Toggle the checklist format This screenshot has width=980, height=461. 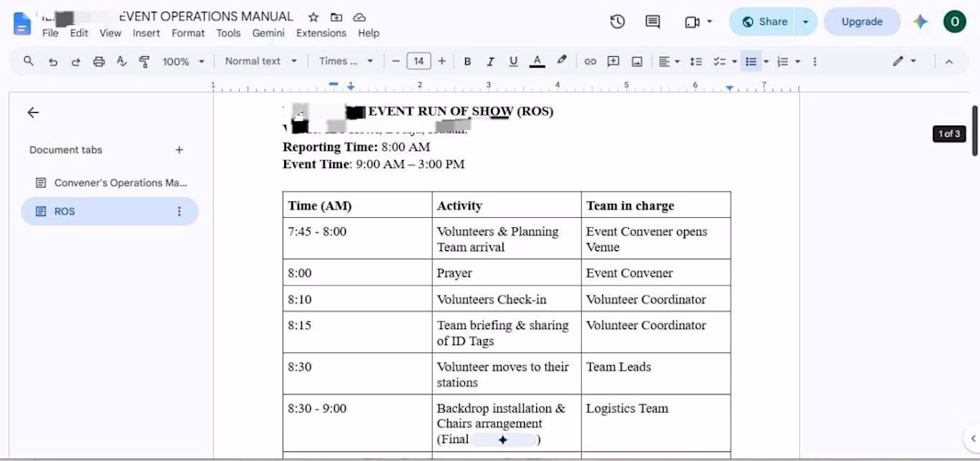click(x=720, y=61)
